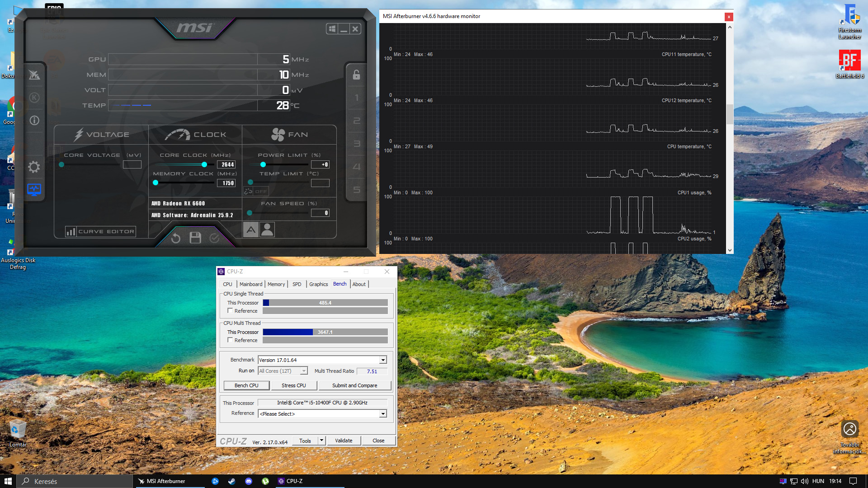Click the save profile floppy icon
Viewport: 868px width, 488px height.
[x=195, y=238]
